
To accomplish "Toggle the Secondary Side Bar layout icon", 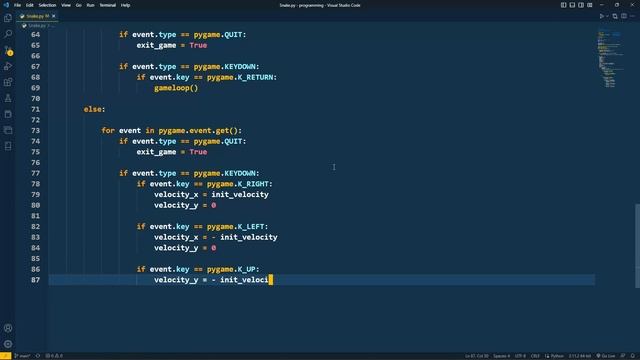I will pos(581,5).
